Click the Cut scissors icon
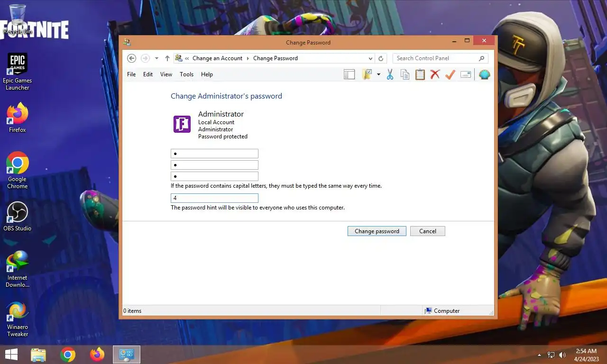Image resolution: width=607 pixels, height=364 pixels. [390, 74]
